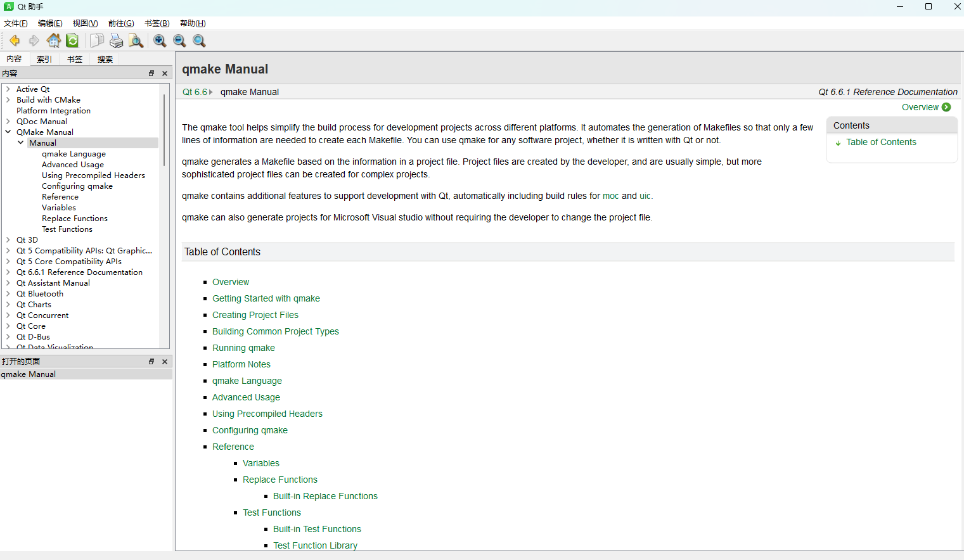Screen dimensions: 964x560
Task: Open the moc link in the text
Action: [x=610, y=196]
